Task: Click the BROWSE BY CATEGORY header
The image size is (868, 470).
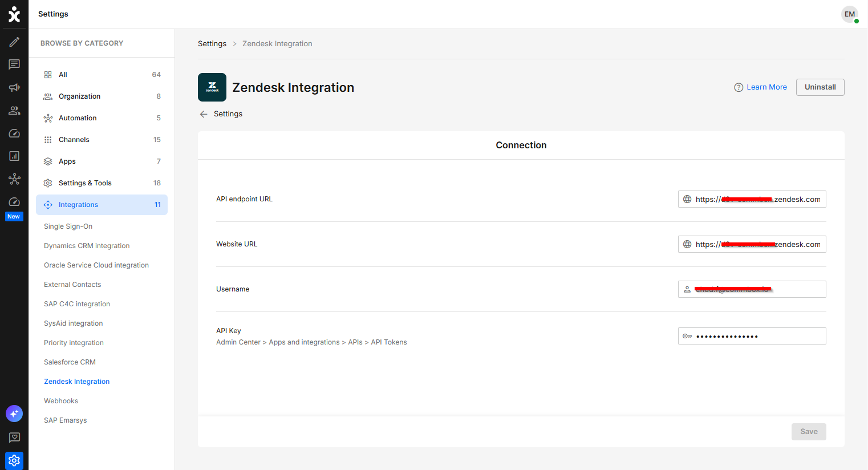Action: pos(82,43)
